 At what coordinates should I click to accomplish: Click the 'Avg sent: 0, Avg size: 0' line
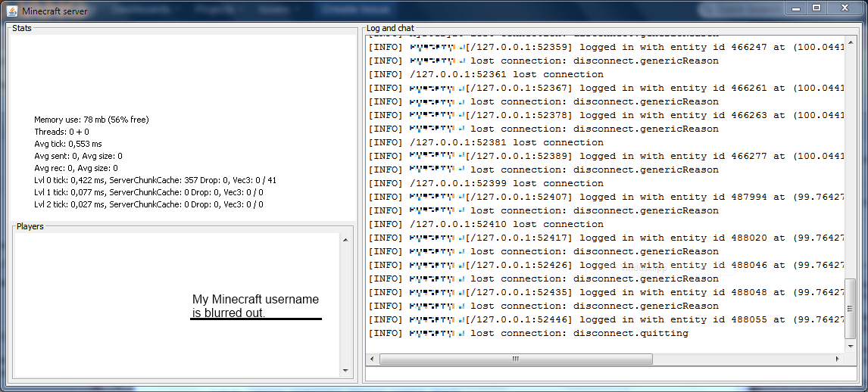[x=78, y=156]
